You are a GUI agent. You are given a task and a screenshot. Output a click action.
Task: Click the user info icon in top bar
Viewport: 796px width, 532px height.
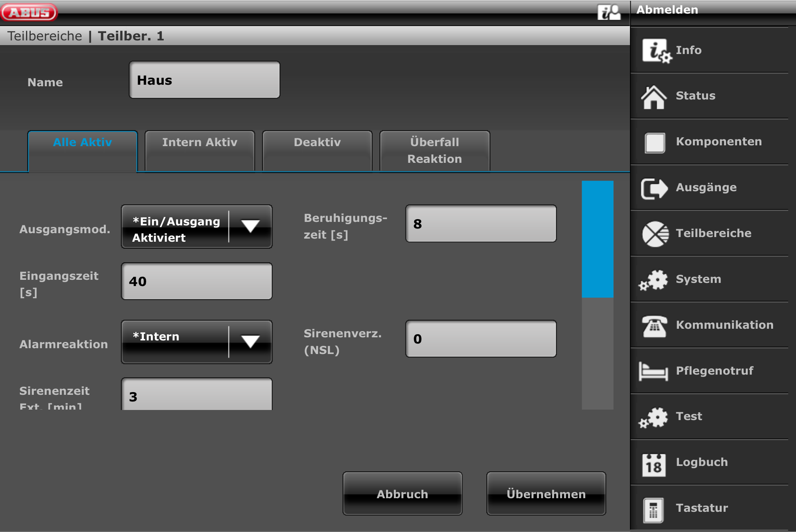pos(609,12)
